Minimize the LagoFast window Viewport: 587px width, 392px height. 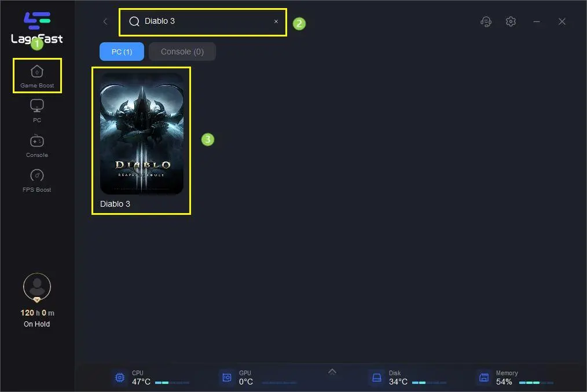537,22
